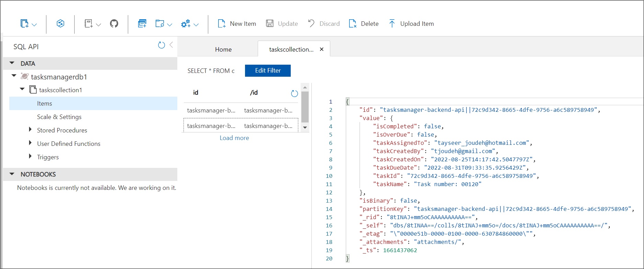
Task: Click the settings gears icon in toolbar
Action: coord(186,24)
